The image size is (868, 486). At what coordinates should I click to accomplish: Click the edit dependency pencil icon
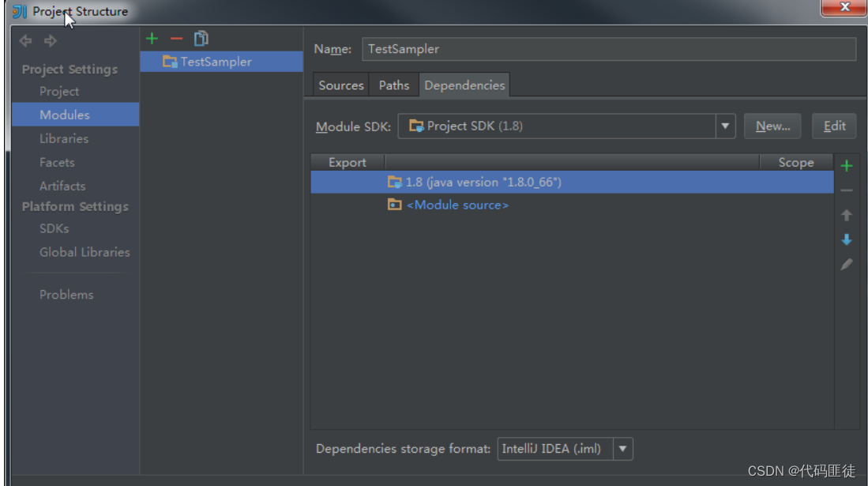pyautogui.click(x=847, y=265)
